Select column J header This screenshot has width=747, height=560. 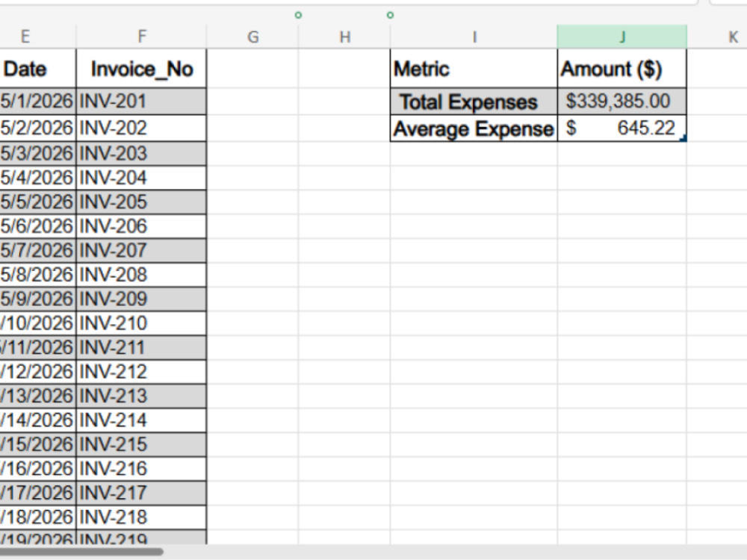[622, 37]
